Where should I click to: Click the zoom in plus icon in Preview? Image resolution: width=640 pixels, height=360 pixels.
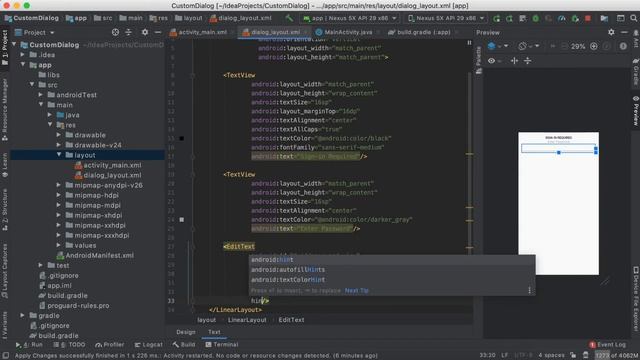(594, 46)
